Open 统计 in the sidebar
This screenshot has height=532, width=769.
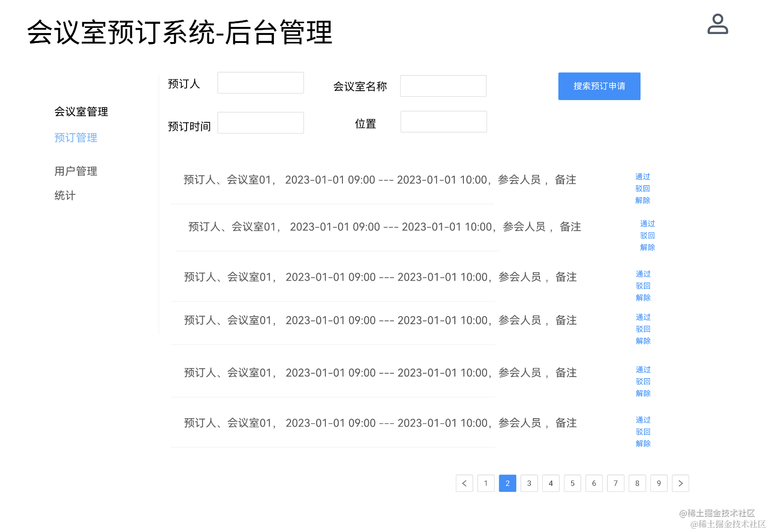tap(65, 196)
